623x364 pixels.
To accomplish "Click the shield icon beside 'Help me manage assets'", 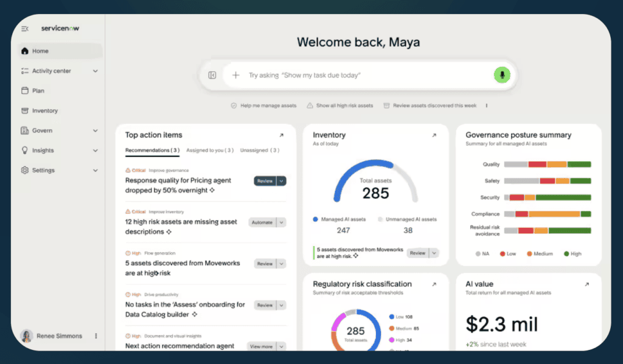I will 234,106.
